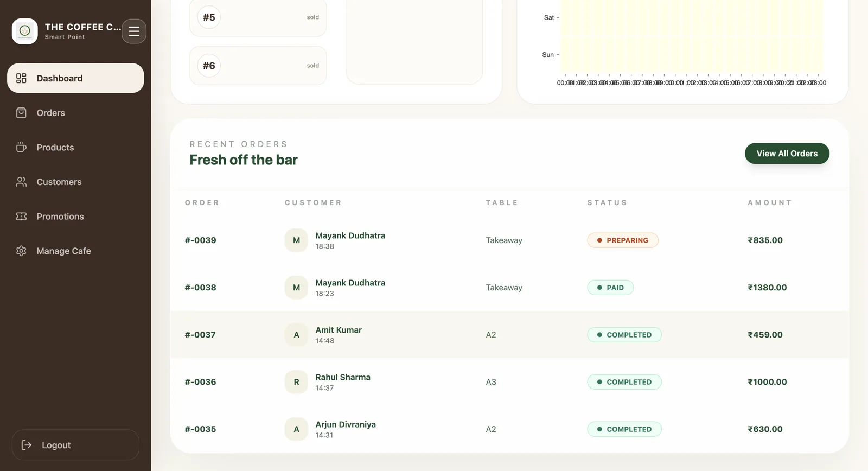Click COMPLETED badge for Amit Kumar

click(x=624, y=335)
